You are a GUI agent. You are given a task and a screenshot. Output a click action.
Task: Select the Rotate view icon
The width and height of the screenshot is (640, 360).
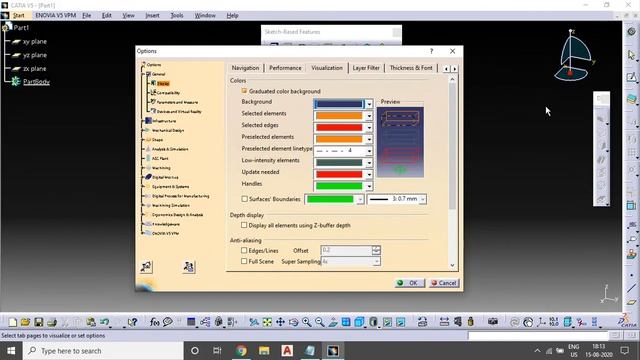pos(293,322)
